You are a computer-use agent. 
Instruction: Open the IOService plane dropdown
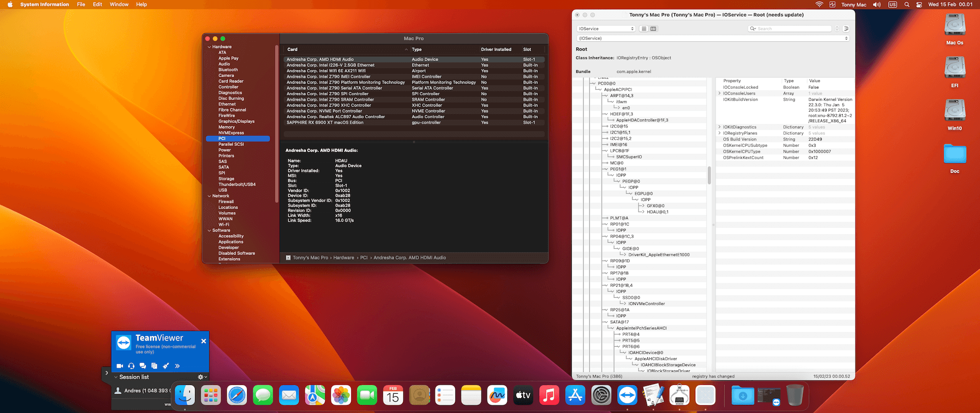pyautogui.click(x=606, y=29)
